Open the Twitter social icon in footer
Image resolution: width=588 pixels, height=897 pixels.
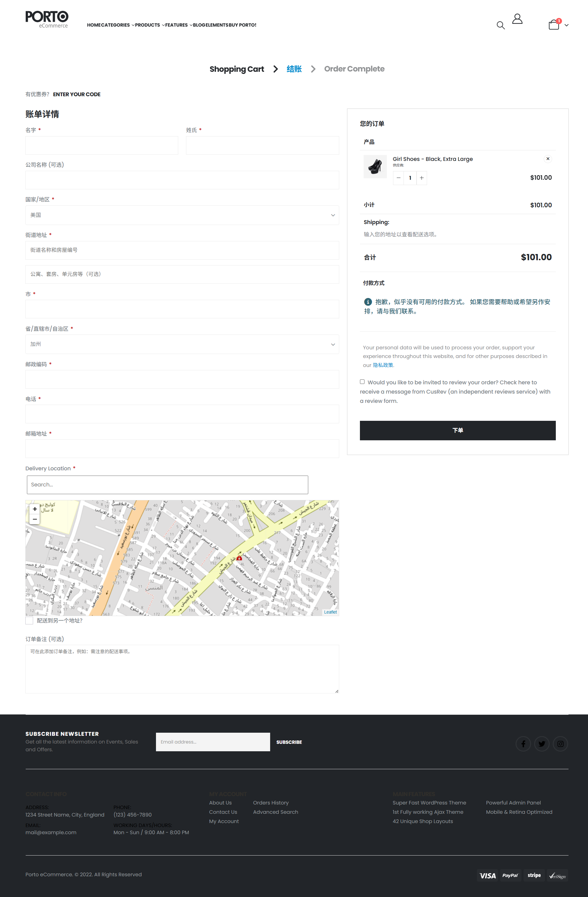(x=542, y=744)
